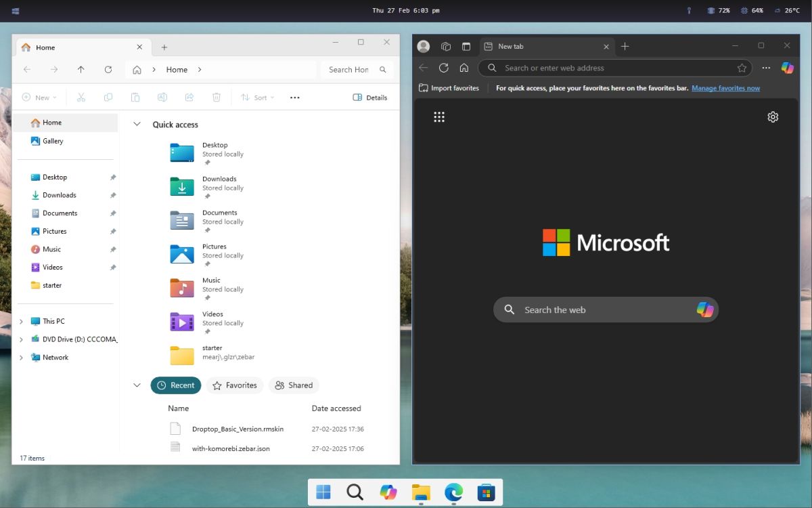Select the Cut icon in File Explorer toolbar

[81, 97]
